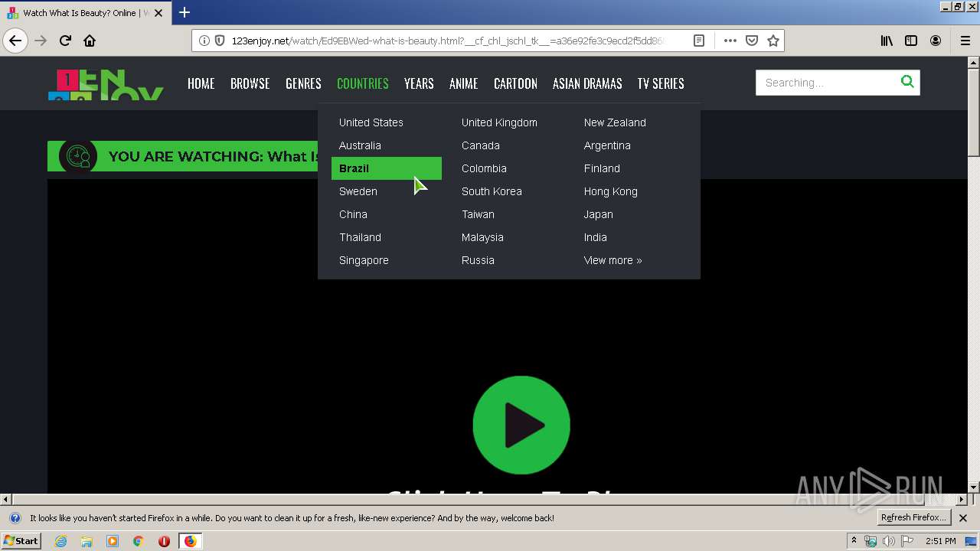Viewport: 980px width, 551px height.
Task: Open the Firefox hamburger menu
Action: coord(965,41)
